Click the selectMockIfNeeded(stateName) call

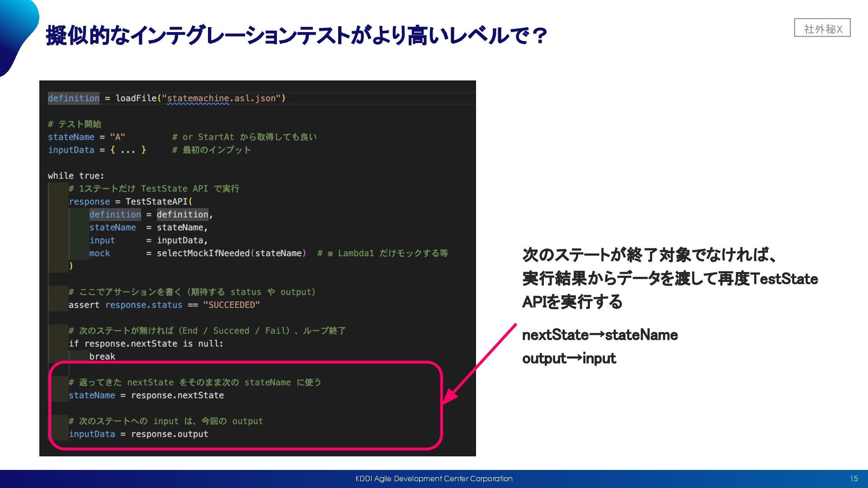[x=231, y=253]
